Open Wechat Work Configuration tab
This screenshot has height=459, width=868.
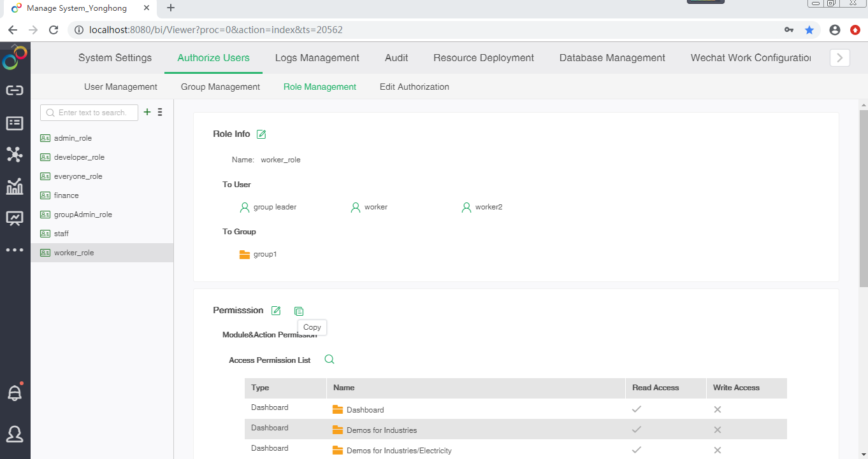click(x=751, y=58)
